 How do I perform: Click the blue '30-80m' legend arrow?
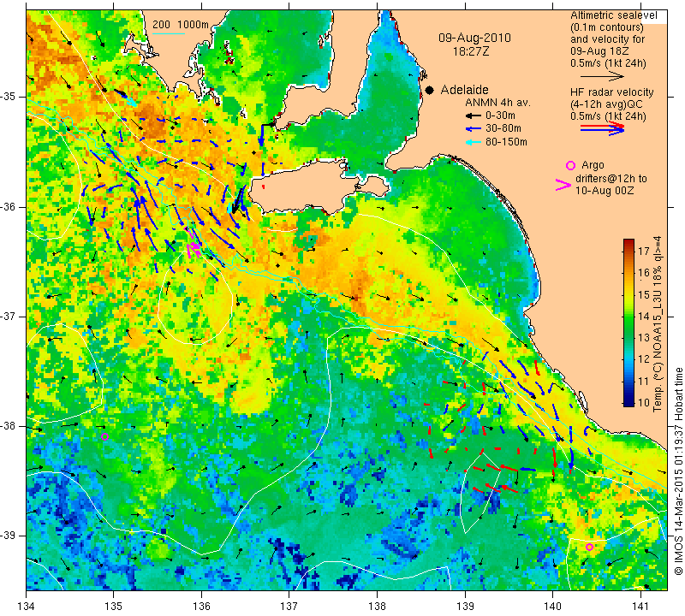474,129
